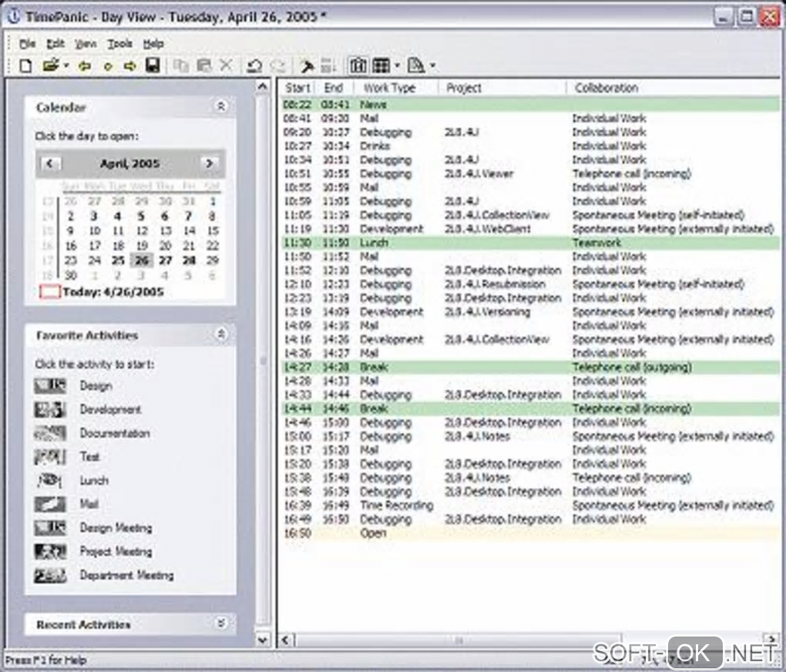Jump to today using the circle icon
Screen dimensions: 786x672
click(x=108, y=66)
